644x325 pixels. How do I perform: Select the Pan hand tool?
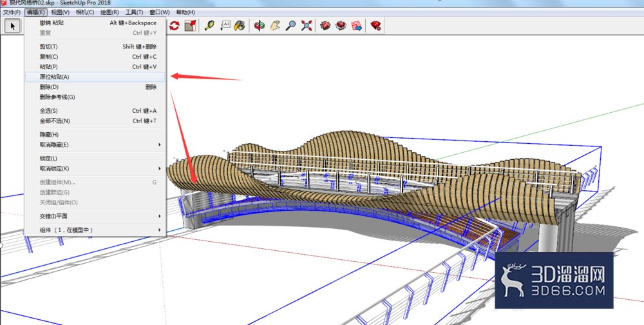[275, 26]
